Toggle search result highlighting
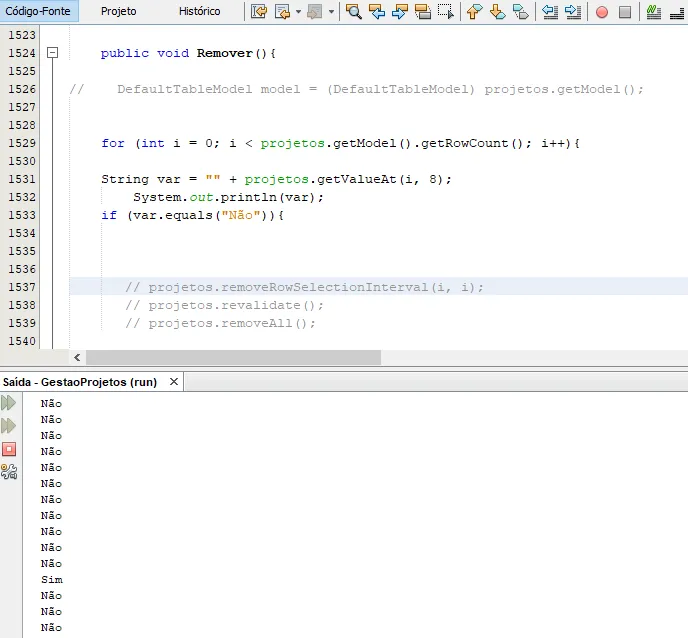 click(423, 12)
